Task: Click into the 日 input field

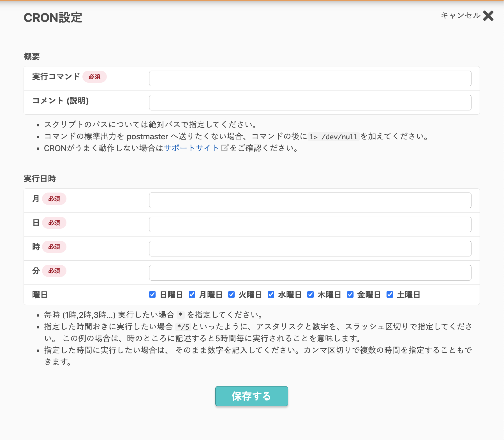Action: [x=310, y=224]
